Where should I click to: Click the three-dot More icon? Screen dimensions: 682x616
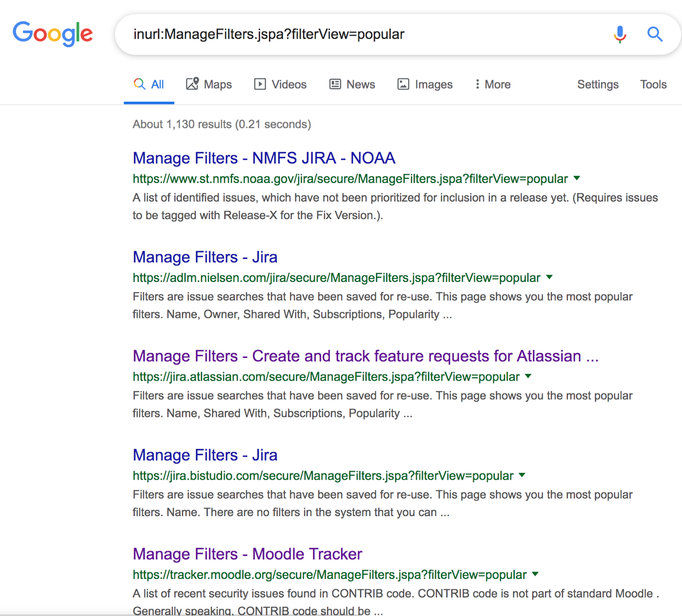[477, 84]
